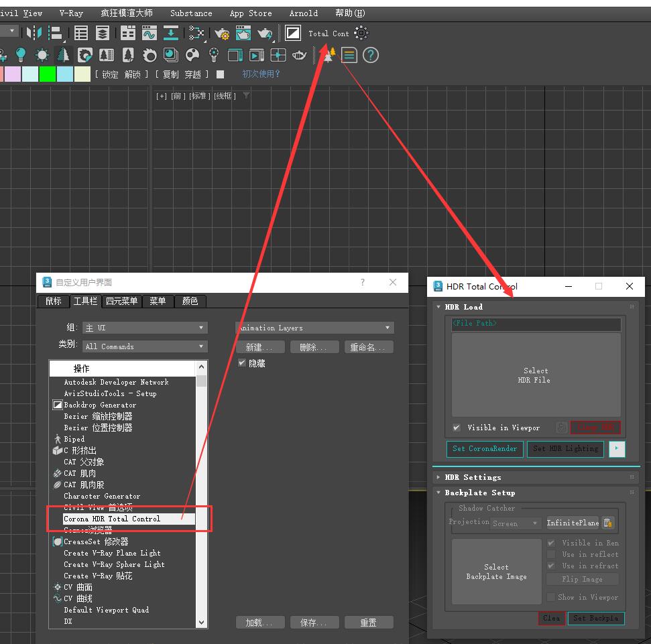Open the Arnold menu
This screenshot has height=644, width=651.
tap(304, 13)
